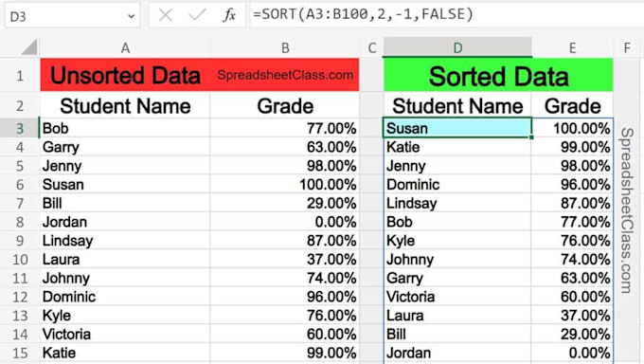
Task: Click the Select All corner triangle
Action: (x=29, y=47)
